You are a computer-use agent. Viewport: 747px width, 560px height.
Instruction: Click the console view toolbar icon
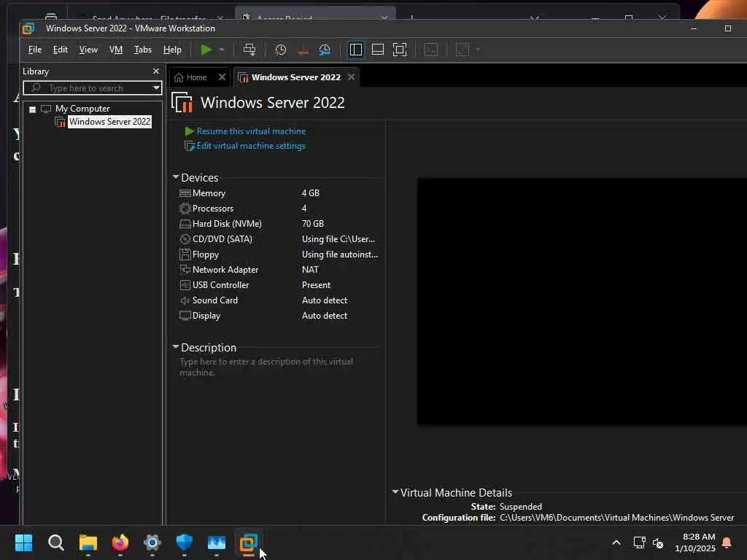pyautogui.click(x=431, y=50)
